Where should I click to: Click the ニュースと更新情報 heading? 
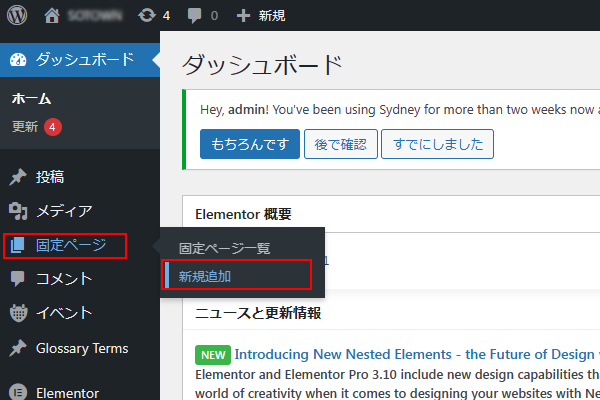click(x=258, y=313)
